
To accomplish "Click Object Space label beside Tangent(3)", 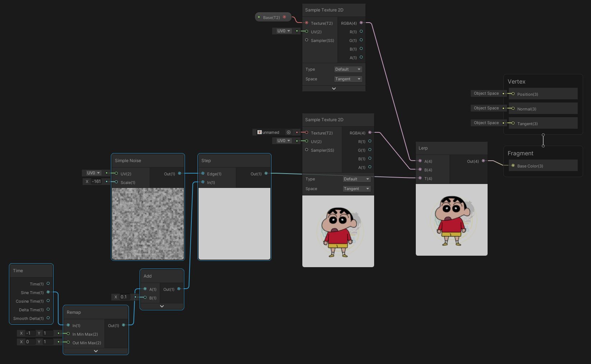I will [486, 123].
